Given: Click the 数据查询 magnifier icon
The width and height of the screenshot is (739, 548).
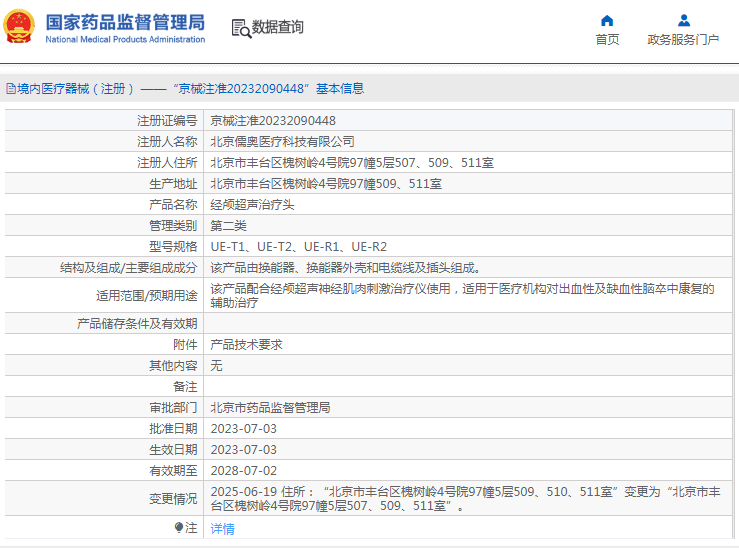Looking at the screenshot, I should tap(240, 28).
